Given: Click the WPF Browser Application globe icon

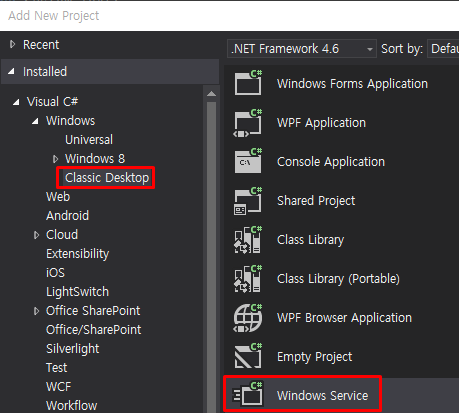Looking at the screenshot, I should coord(248,317).
